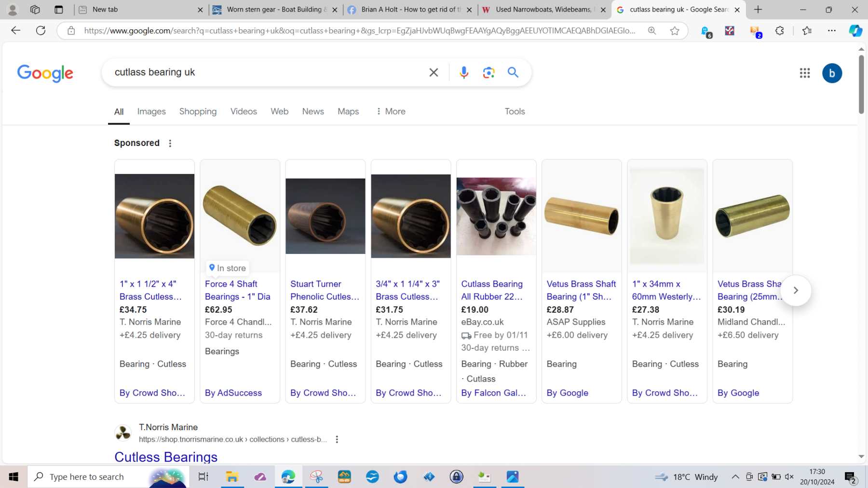The image size is (868, 488).
Task: Open the Cutless Bearings result link
Action: [166, 456]
